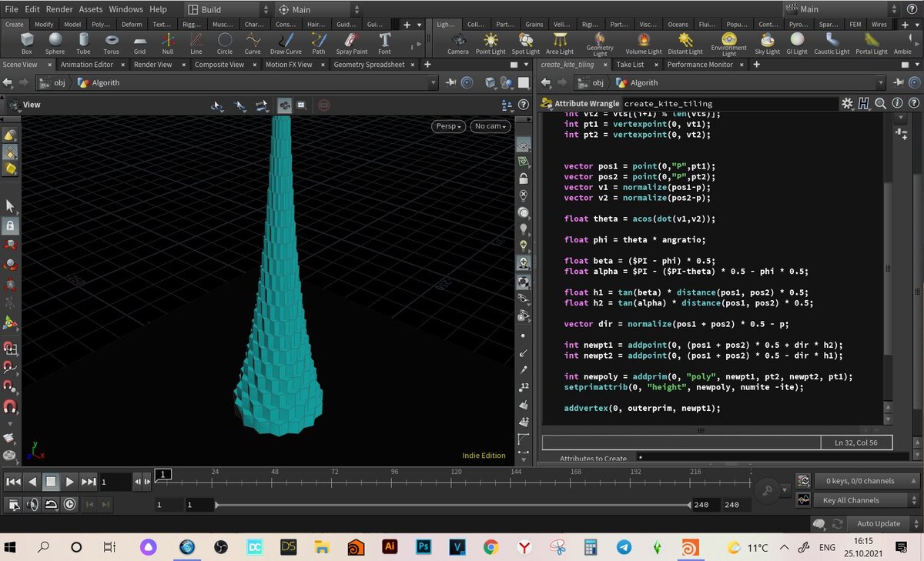Expand the No cam camera menu
This screenshot has width=924, height=561.
(490, 126)
